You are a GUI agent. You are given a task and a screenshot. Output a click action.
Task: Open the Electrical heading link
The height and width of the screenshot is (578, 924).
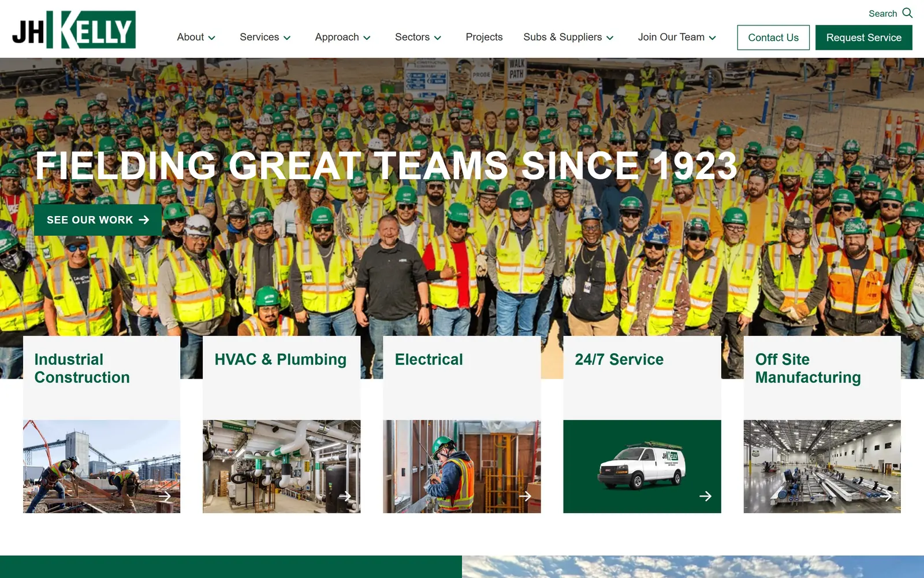[429, 360]
